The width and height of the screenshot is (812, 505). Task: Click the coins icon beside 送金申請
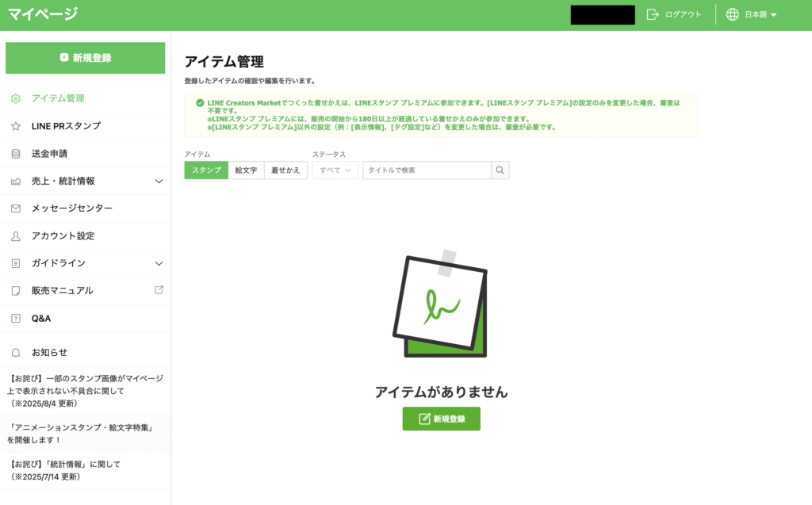tap(16, 154)
